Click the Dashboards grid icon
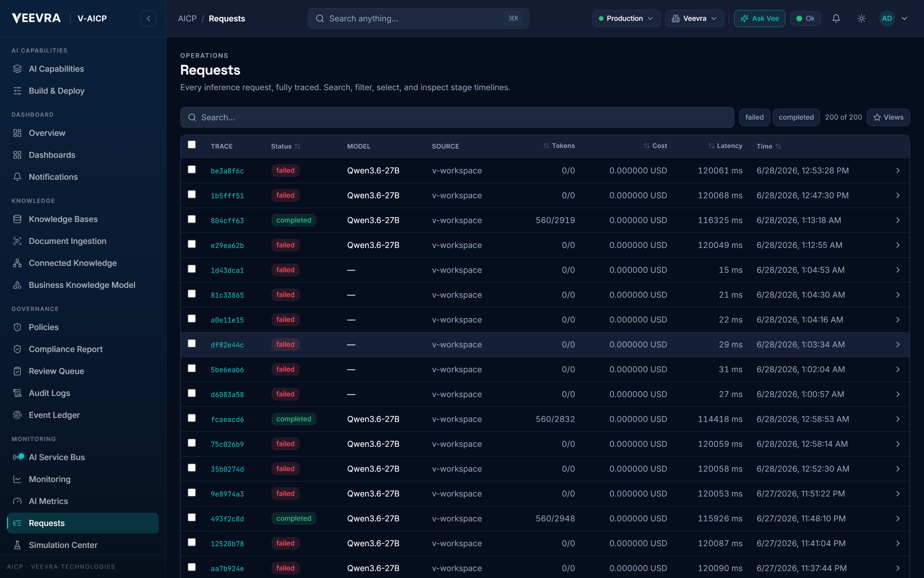Viewport: 924px width, 578px height. pos(17,155)
